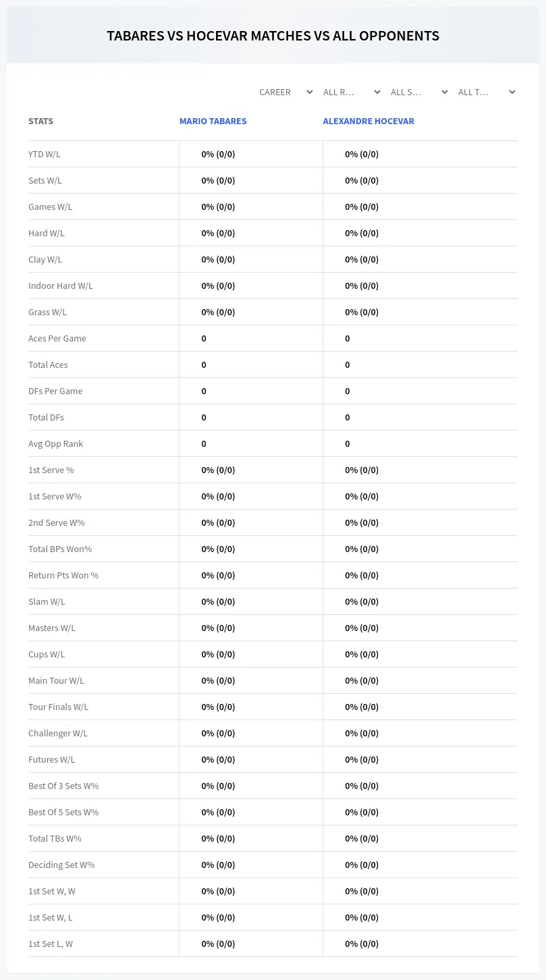Viewport: 546px width, 980px height.
Task: Click the chevron arrow beside ALL T...
Action: (512, 92)
